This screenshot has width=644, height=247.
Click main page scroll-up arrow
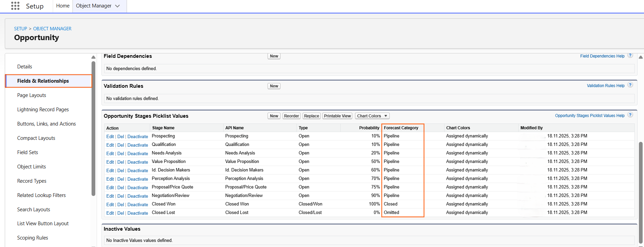coord(641,57)
